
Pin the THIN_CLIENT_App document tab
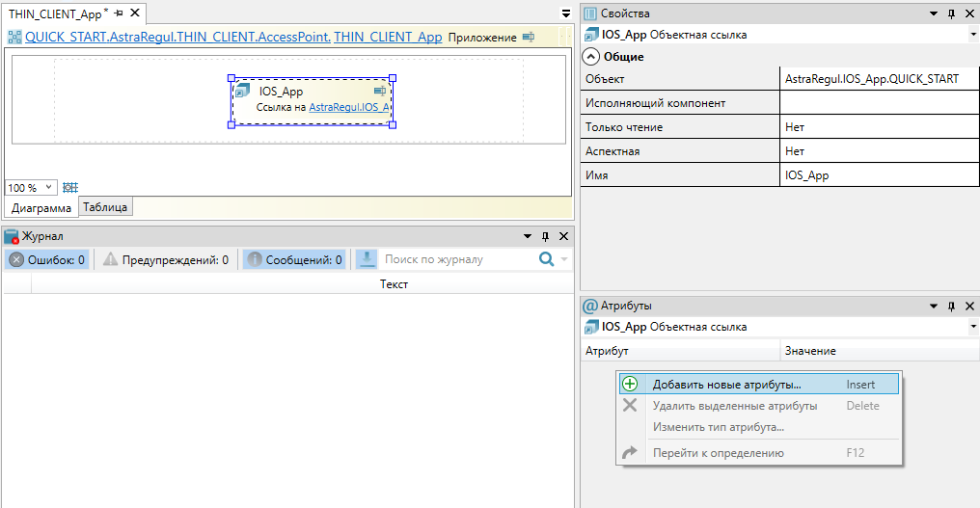click(x=120, y=13)
